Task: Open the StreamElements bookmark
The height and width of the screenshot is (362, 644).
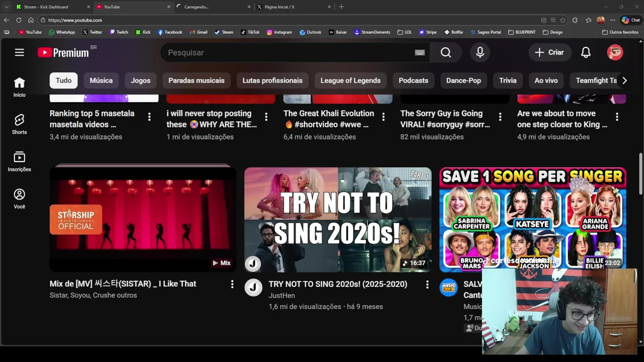Action: 372,32
